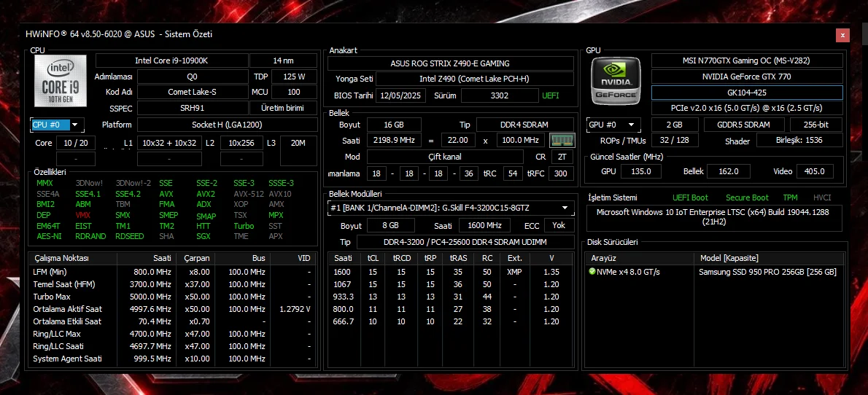Click the VMX feature flag
This screenshot has height=395, width=868.
(x=83, y=215)
